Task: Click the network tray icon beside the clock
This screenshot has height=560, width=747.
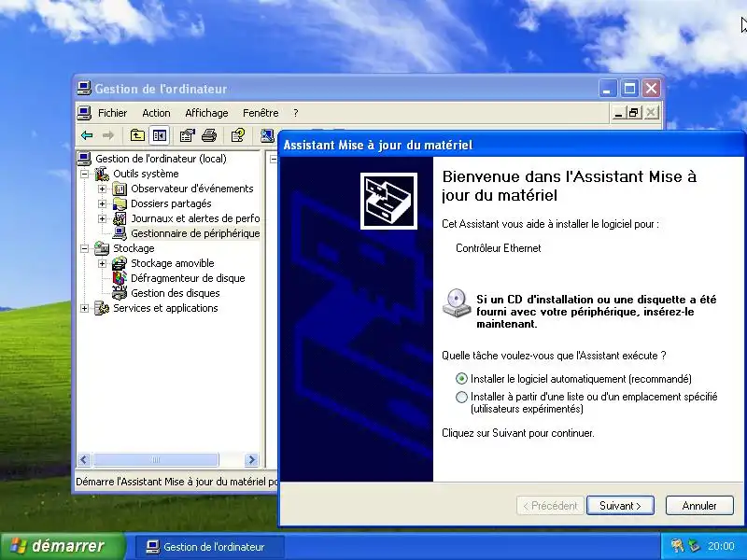Action: (x=694, y=546)
